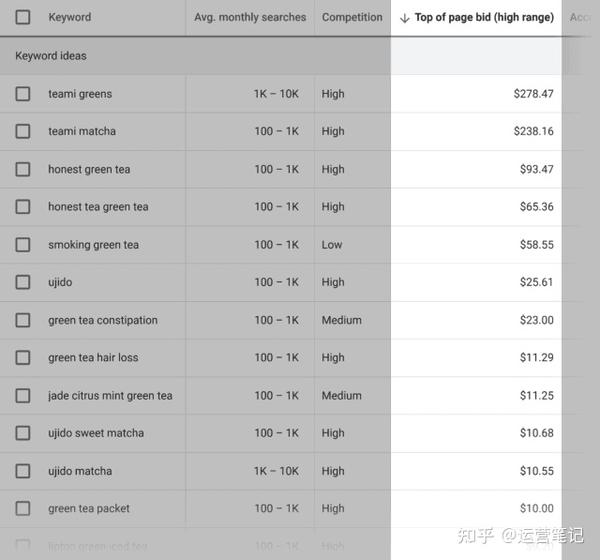The height and width of the screenshot is (560, 600).
Task: Select the green tea hair loss keyword
Action: point(93,358)
